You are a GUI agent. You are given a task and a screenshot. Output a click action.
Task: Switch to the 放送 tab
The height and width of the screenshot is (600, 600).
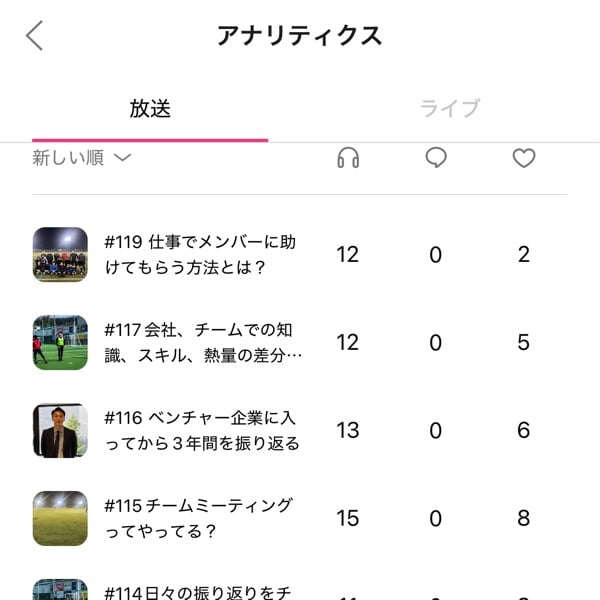150,109
